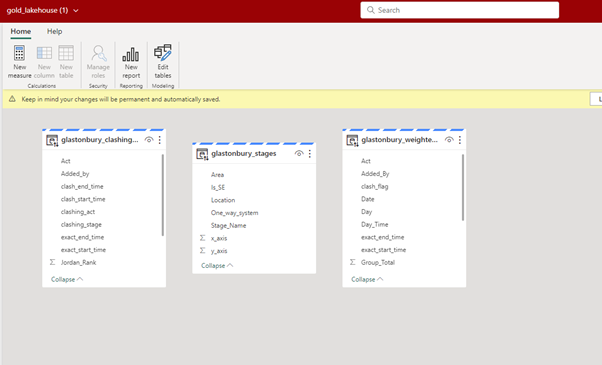Toggle visibility of glastonbury_clashing table
The width and height of the screenshot is (602, 365).
[x=149, y=140]
